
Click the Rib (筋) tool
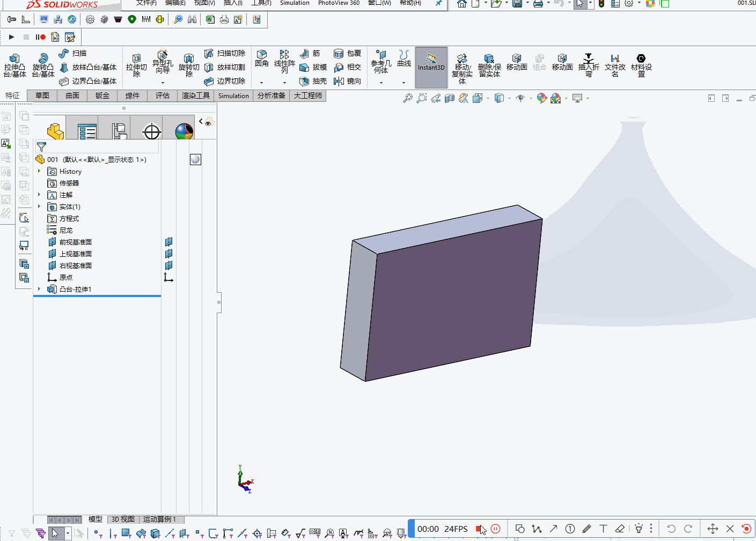310,53
